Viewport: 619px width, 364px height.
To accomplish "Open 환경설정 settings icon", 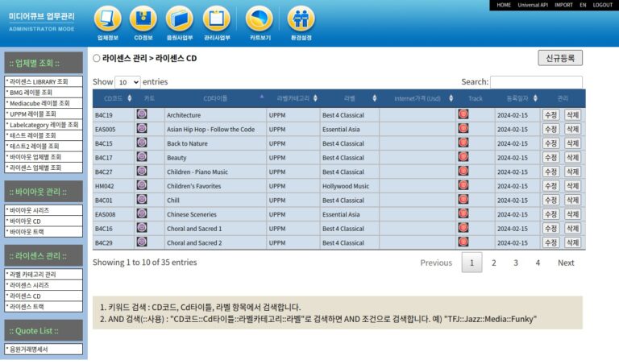I will (x=301, y=19).
